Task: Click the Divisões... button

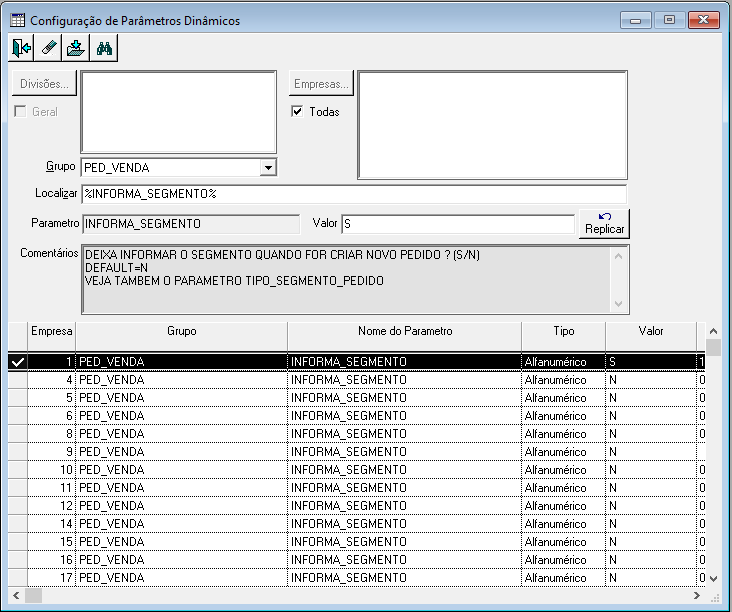Action: (x=44, y=84)
